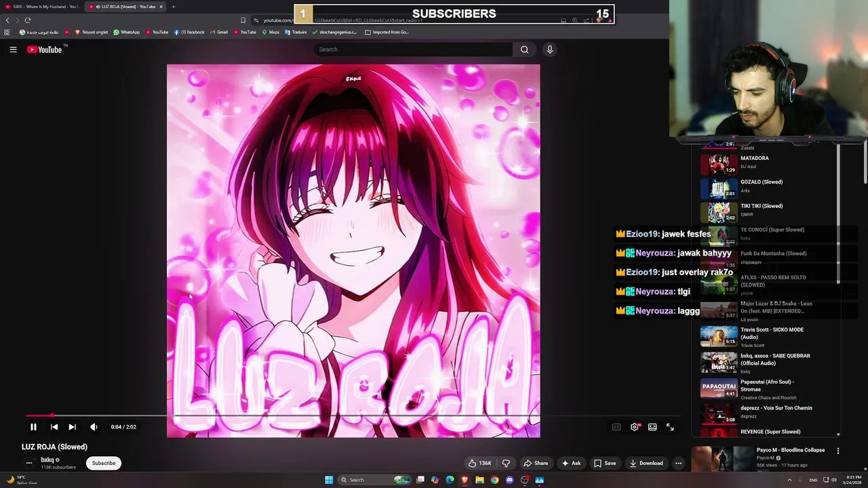The width and height of the screenshot is (868, 488).
Task: Open a new browser tab
Action: (174, 7)
